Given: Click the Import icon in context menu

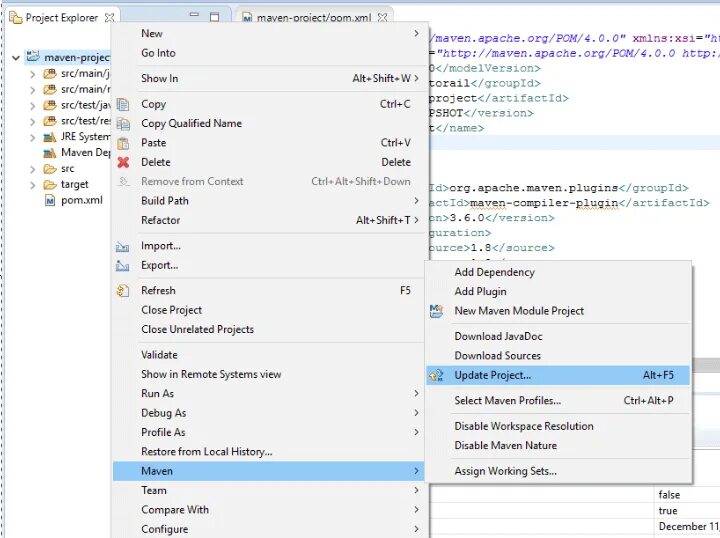Looking at the screenshot, I should (x=122, y=247).
